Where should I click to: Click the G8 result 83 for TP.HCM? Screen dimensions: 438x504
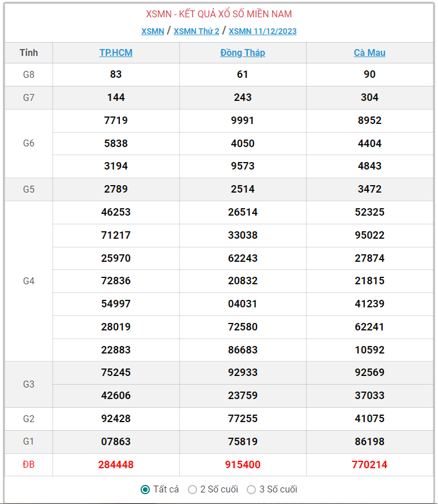pyautogui.click(x=116, y=74)
